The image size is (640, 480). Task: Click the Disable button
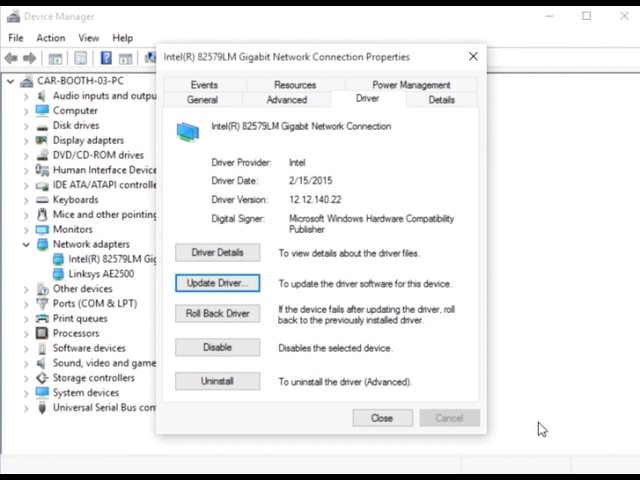218,347
